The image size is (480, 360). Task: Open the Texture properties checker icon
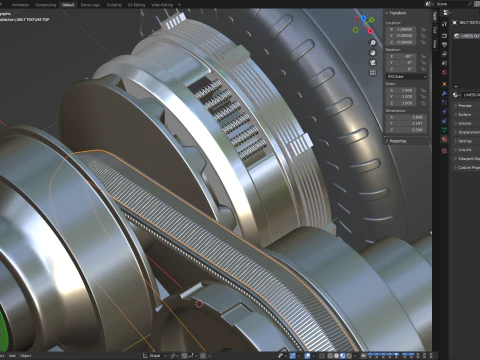(x=444, y=151)
